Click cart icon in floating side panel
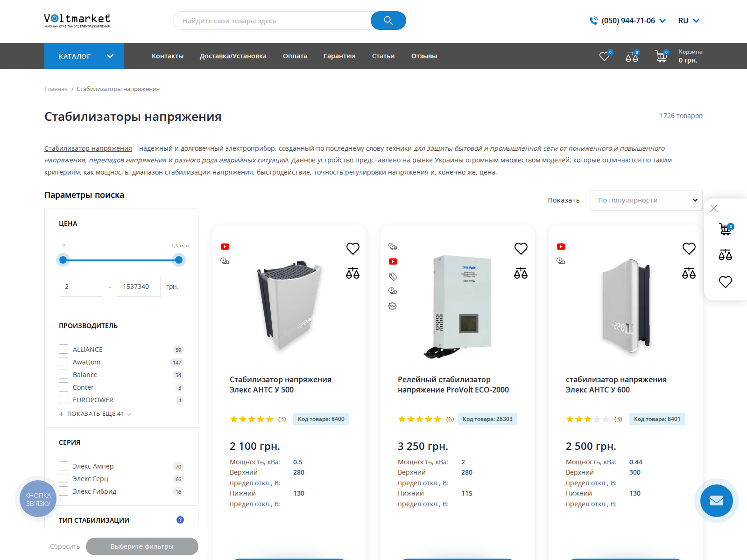 726,229
